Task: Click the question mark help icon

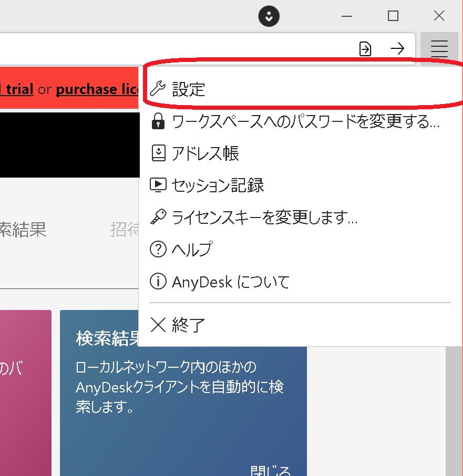Action: [158, 249]
